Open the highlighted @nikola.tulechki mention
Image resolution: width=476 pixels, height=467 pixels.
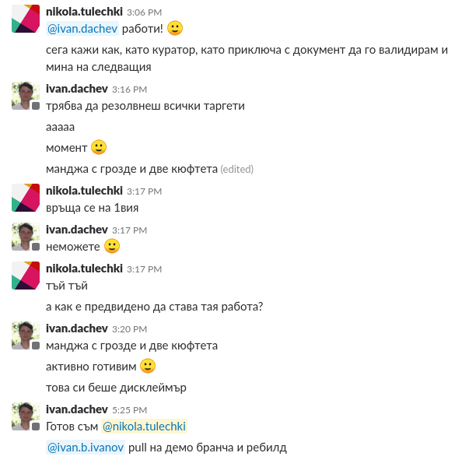[x=144, y=427]
